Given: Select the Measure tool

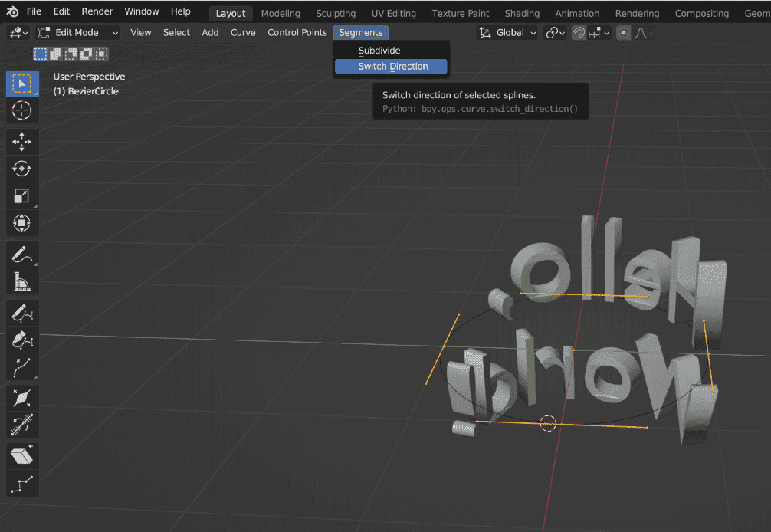Looking at the screenshot, I should 22,282.
